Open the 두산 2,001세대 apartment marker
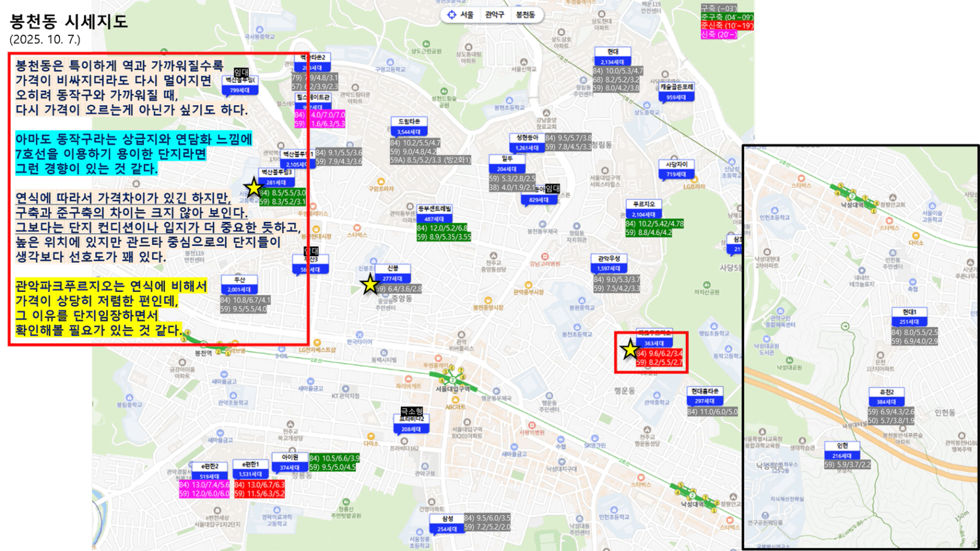The width and height of the screenshot is (980, 551). click(x=239, y=284)
